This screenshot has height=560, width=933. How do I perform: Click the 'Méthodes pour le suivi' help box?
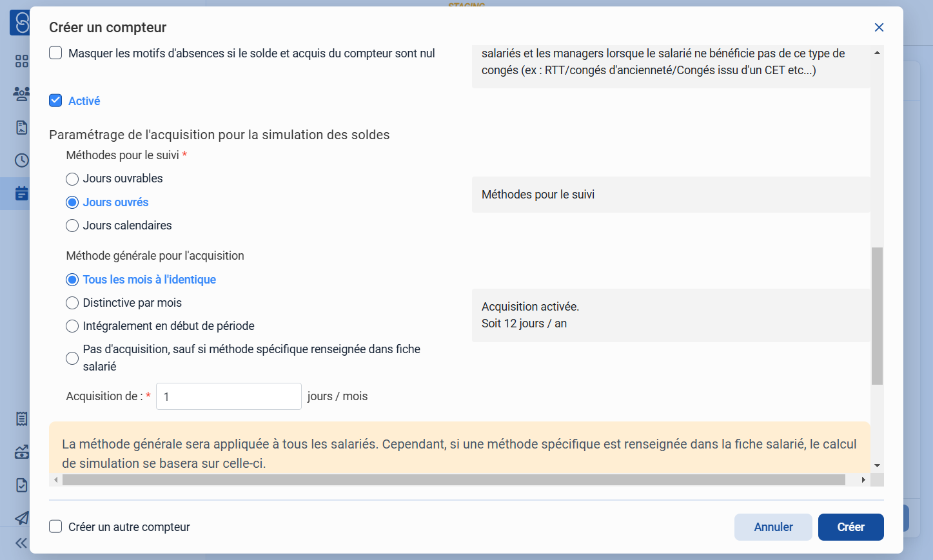tap(671, 195)
